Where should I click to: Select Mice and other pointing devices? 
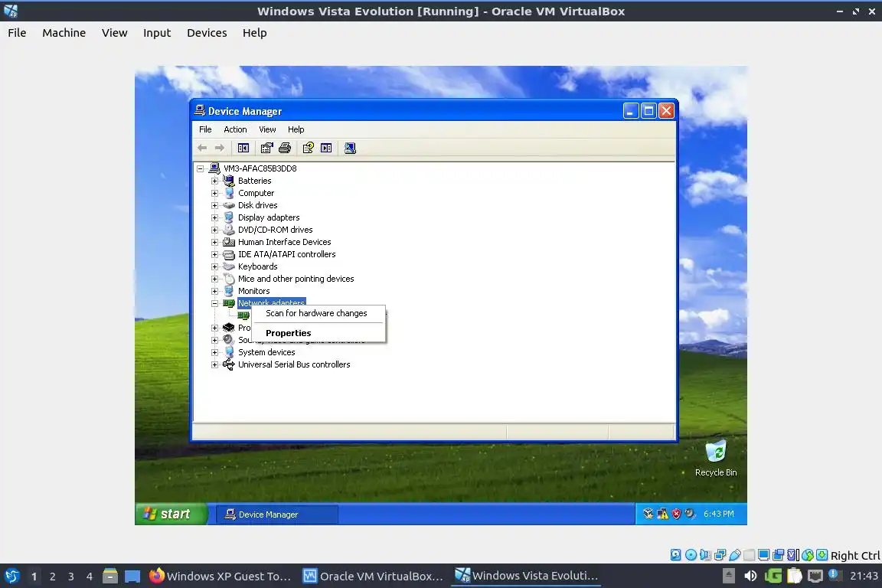tap(296, 279)
